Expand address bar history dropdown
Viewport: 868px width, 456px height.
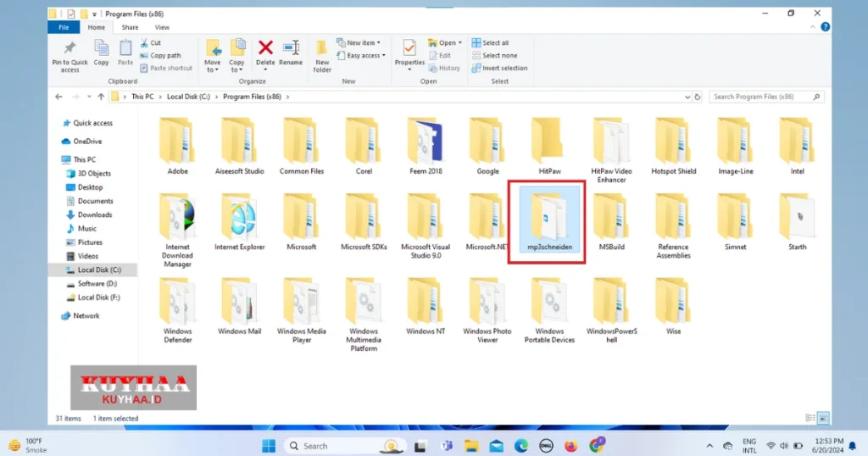(687, 97)
